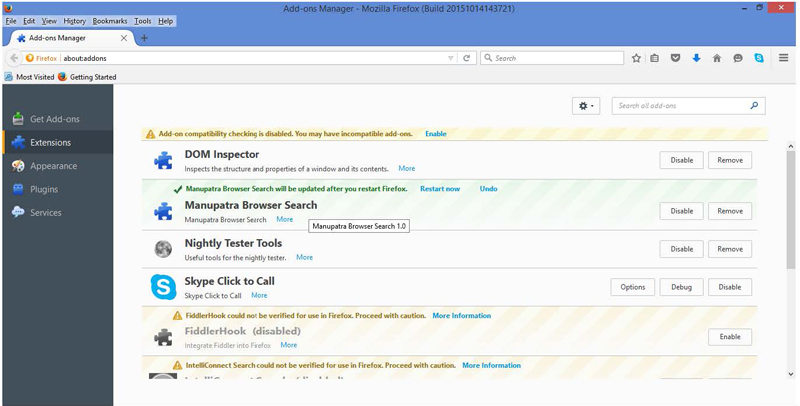
Task: Show downloads using the blue arrow icon
Action: [696, 58]
